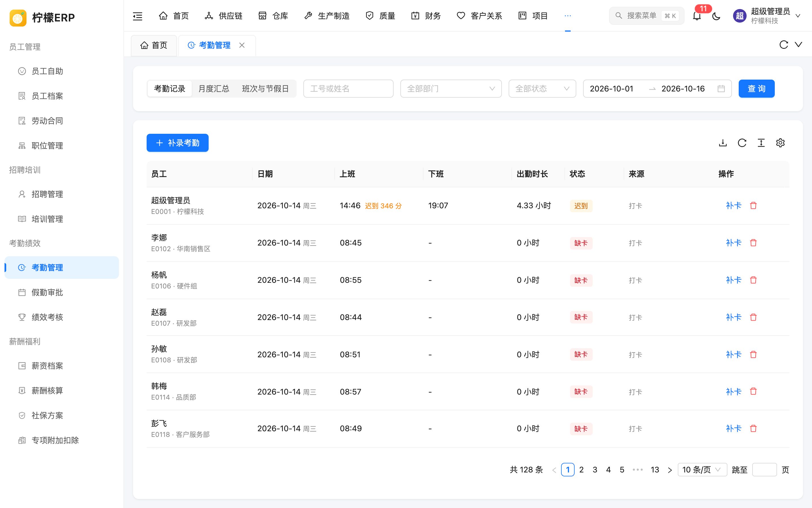Adjust table row density icon
Screen dimensions: 812x508
(761, 143)
